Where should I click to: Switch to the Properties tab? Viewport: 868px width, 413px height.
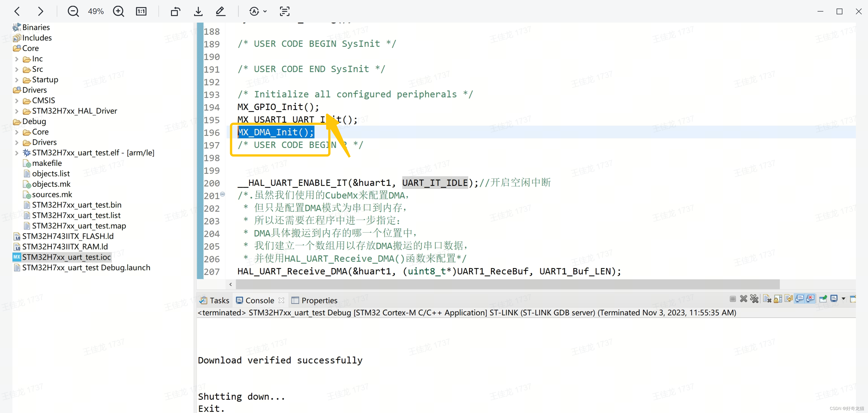pyautogui.click(x=314, y=300)
